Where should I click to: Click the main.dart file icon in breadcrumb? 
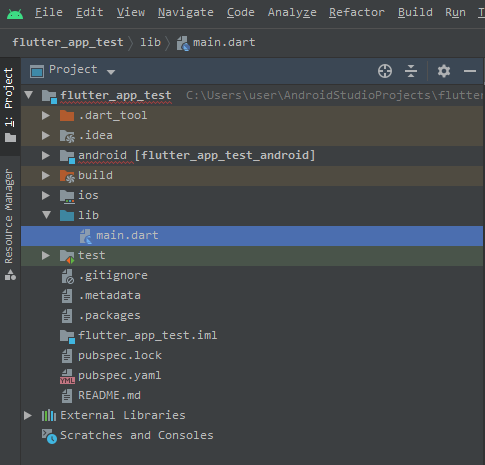(x=183, y=43)
